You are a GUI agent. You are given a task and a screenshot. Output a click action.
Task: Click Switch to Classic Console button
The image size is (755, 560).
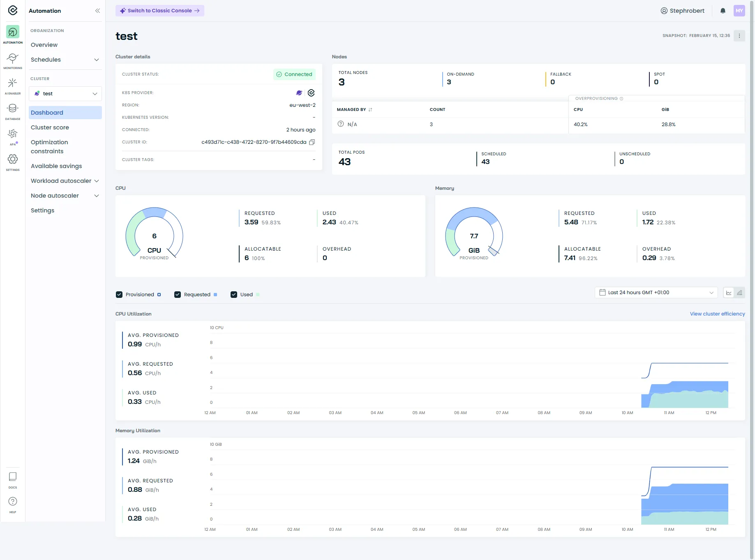(160, 10)
